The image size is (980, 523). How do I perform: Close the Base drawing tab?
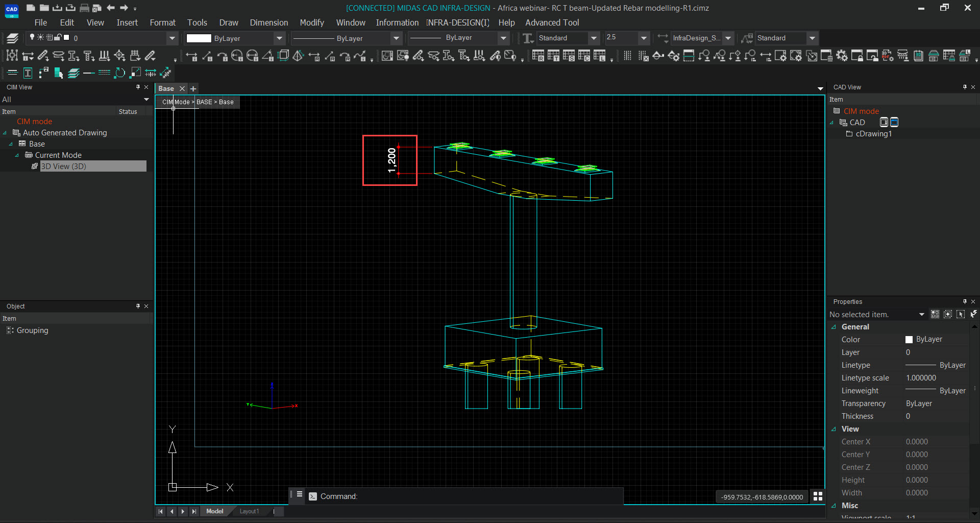pos(182,88)
